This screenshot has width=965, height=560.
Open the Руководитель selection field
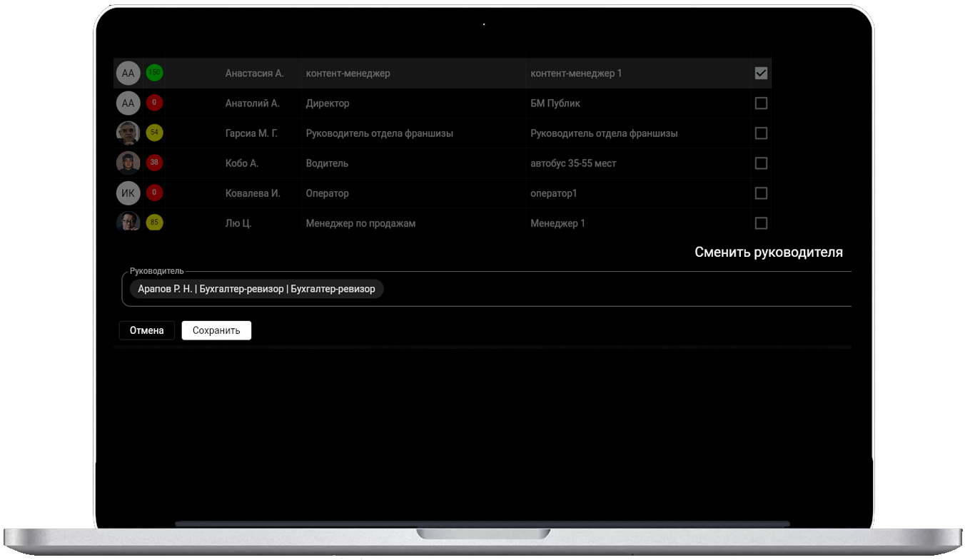tap(614, 289)
